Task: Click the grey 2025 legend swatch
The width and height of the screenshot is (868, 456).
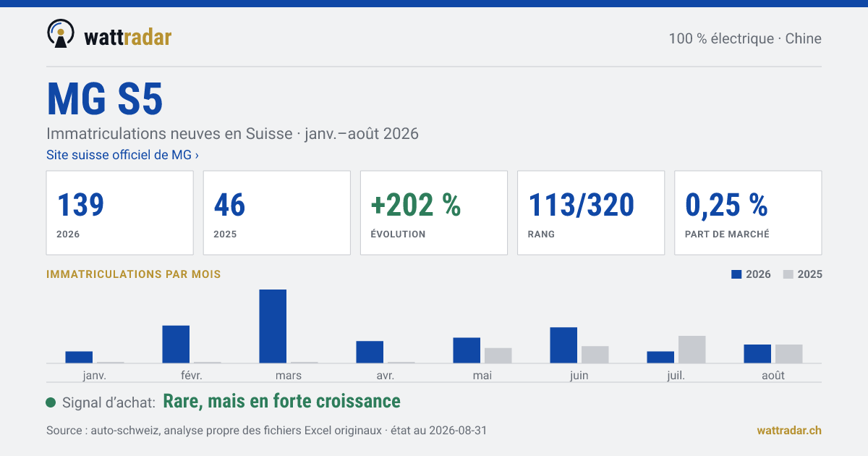Action: (789, 274)
